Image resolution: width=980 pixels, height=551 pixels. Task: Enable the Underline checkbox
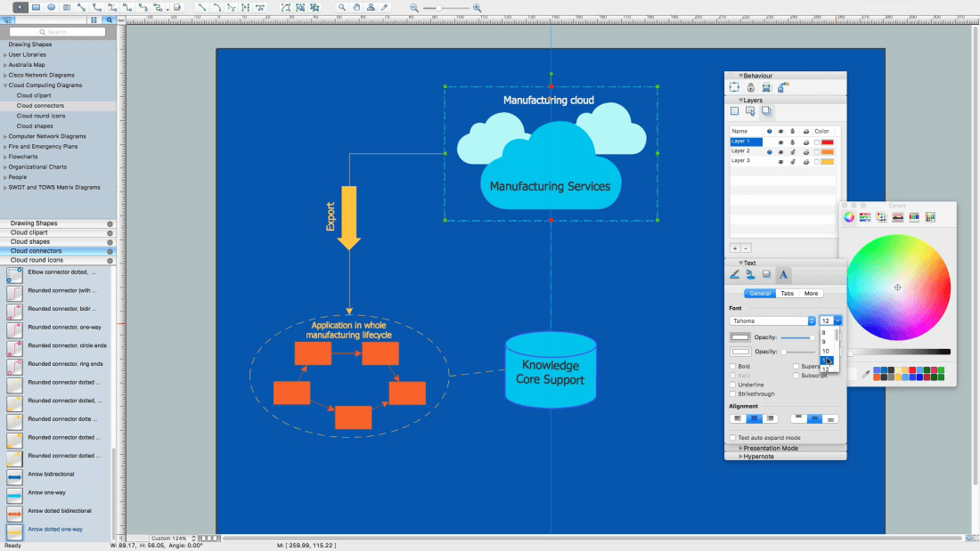click(733, 385)
